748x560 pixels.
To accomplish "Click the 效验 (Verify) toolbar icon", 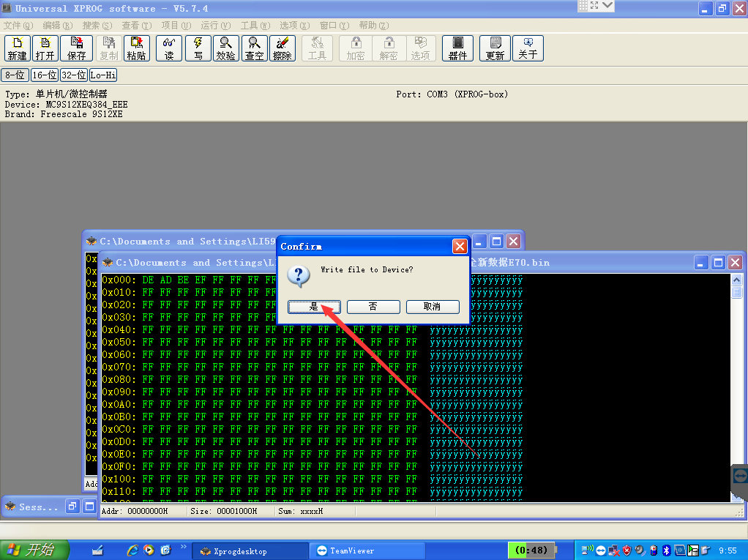I will coord(225,48).
